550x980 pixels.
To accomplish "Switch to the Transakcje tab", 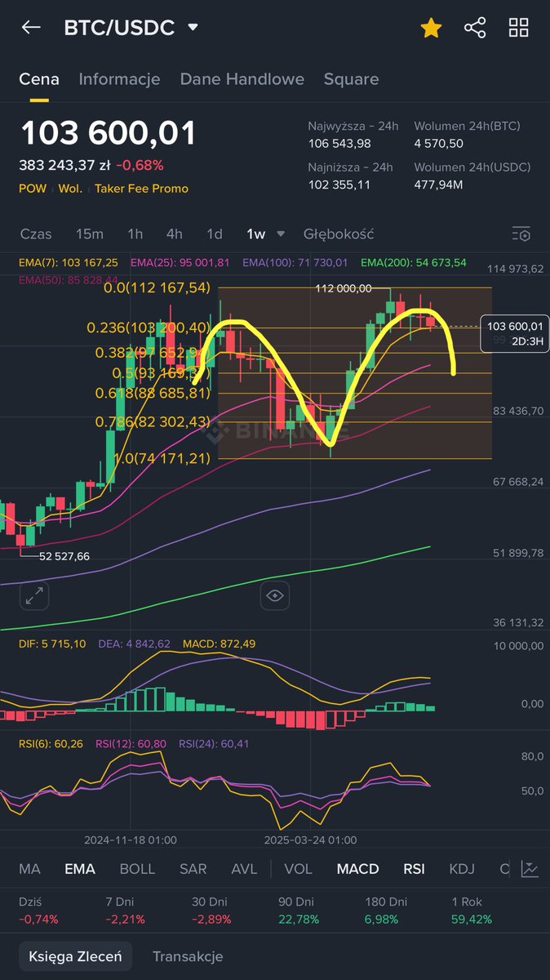I will click(x=188, y=956).
